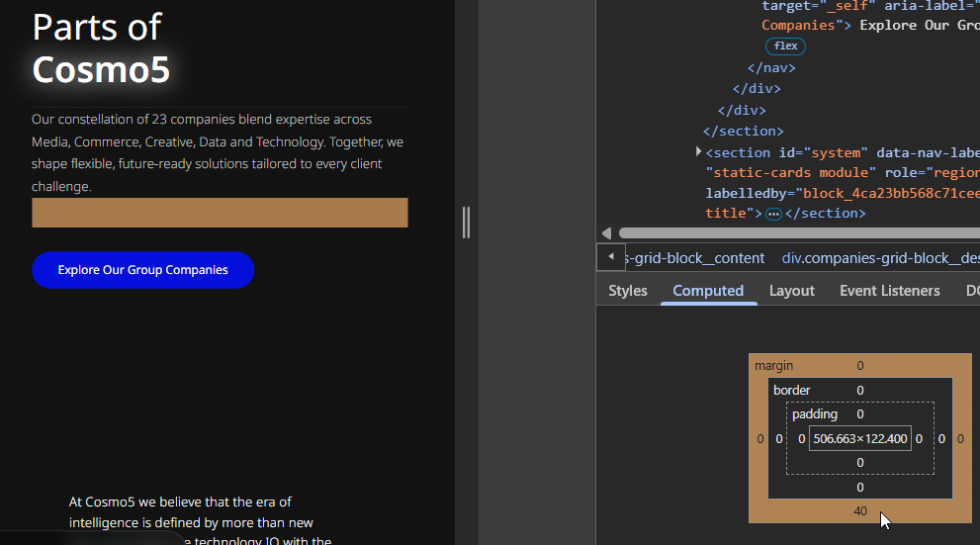The height and width of the screenshot is (545, 980).
Task: Click the padding label in box model
Action: point(815,414)
